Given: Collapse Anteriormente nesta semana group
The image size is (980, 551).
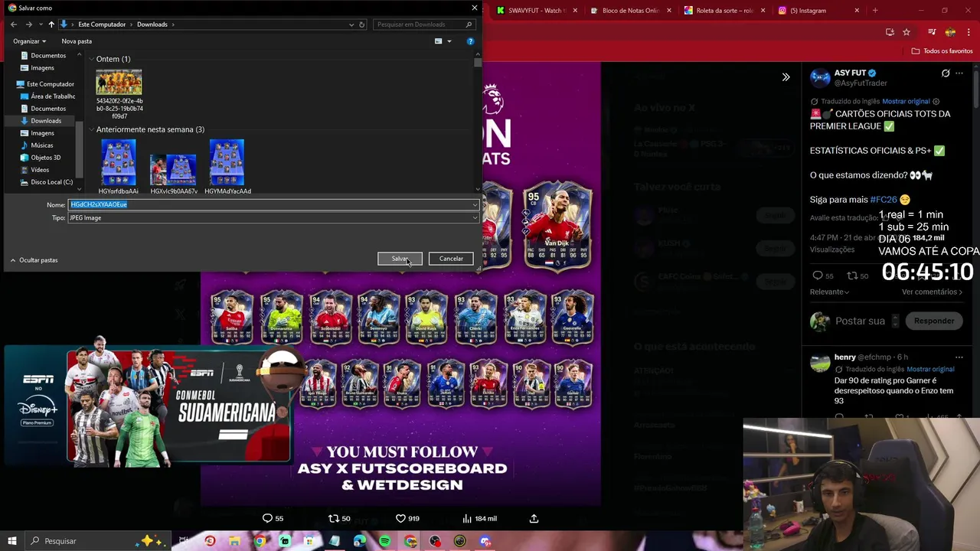Looking at the screenshot, I should coord(91,129).
